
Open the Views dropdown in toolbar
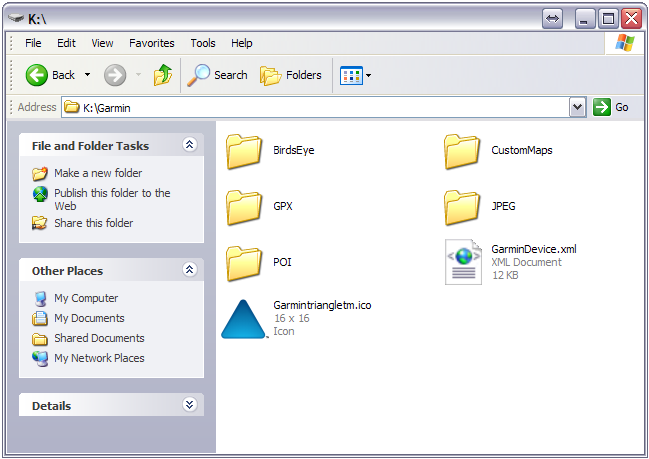click(355, 75)
